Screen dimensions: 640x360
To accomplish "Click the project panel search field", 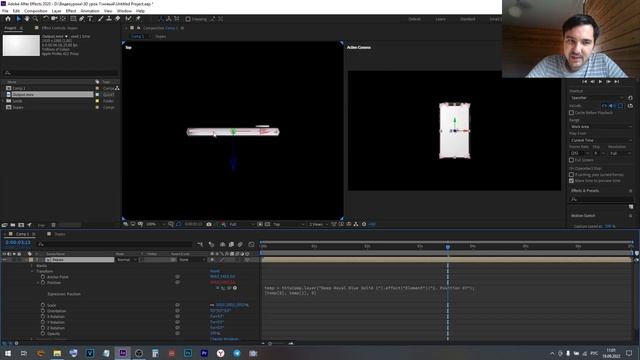I will [x=60, y=73].
